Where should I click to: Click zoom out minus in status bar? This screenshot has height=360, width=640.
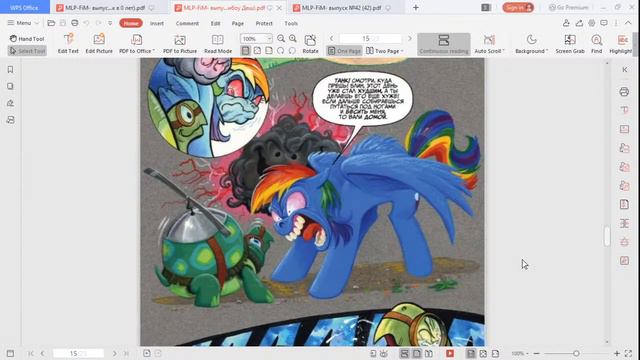click(537, 353)
